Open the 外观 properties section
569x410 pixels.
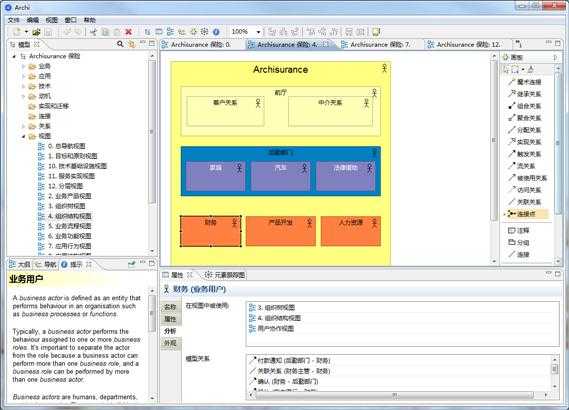(x=170, y=343)
